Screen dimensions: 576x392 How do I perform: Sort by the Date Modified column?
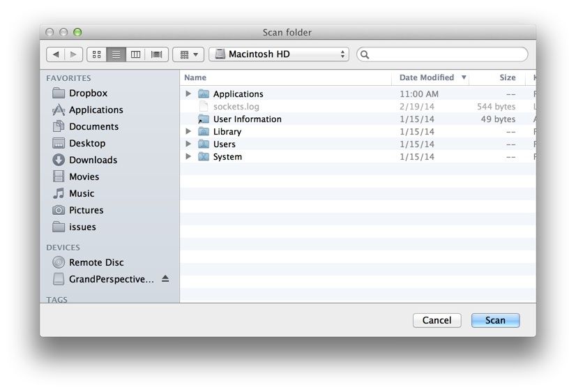pyautogui.click(x=427, y=77)
